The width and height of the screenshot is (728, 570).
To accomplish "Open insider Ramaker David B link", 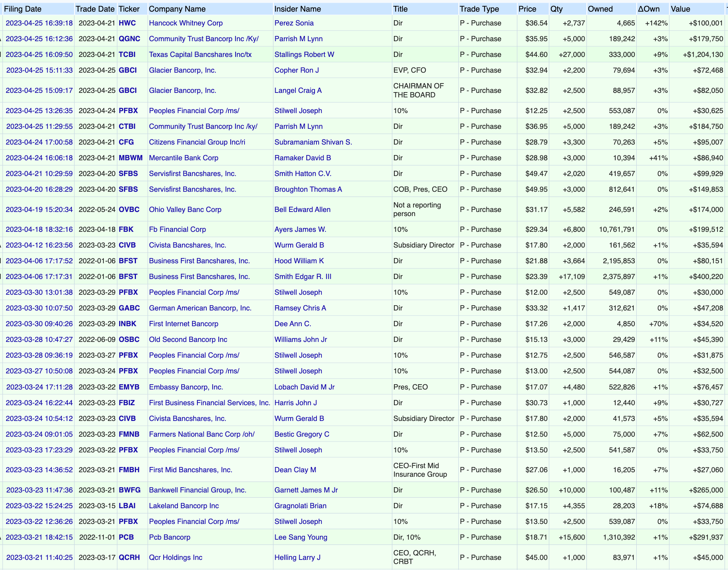I will pyautogui.click(x=303, y=158).
